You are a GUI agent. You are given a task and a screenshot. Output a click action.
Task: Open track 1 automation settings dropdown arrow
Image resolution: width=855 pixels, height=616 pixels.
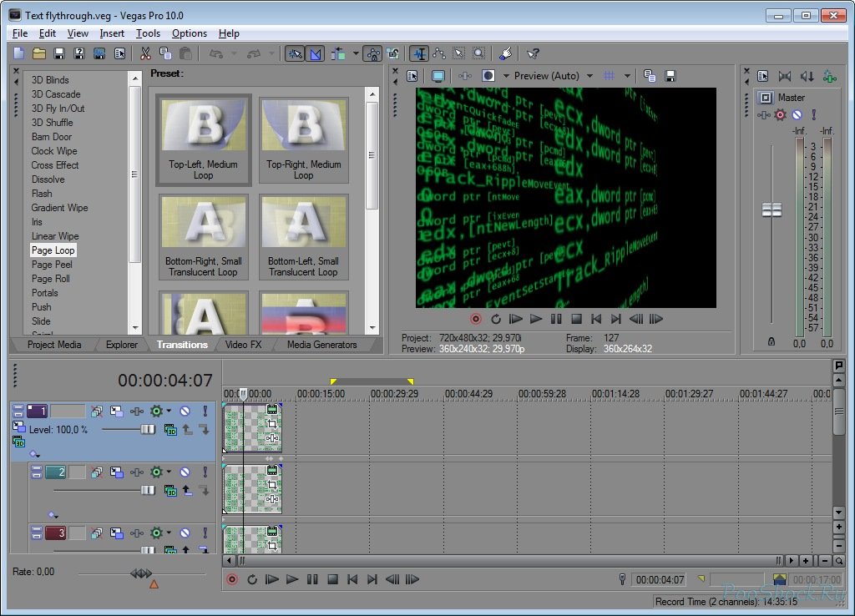(x=169, y=412)
